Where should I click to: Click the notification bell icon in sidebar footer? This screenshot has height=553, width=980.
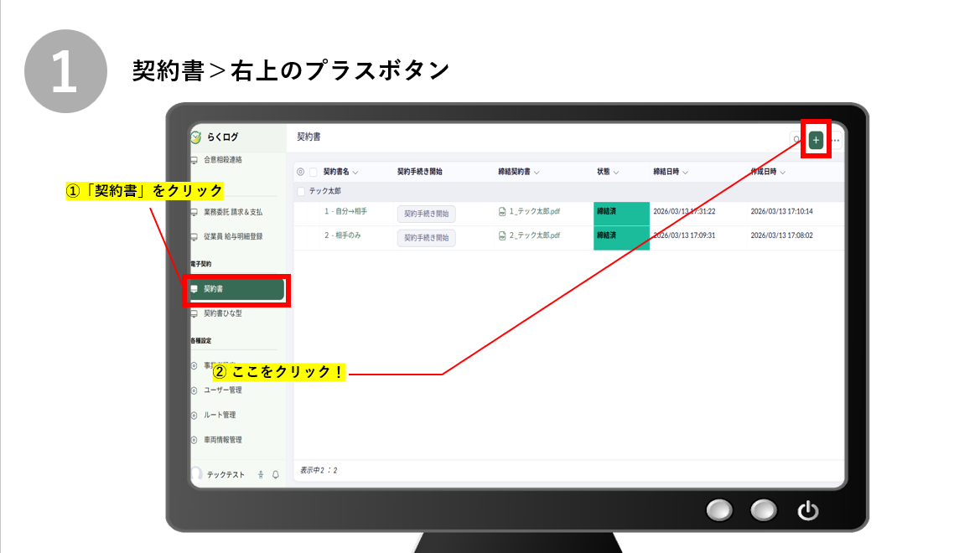(276, 475)
